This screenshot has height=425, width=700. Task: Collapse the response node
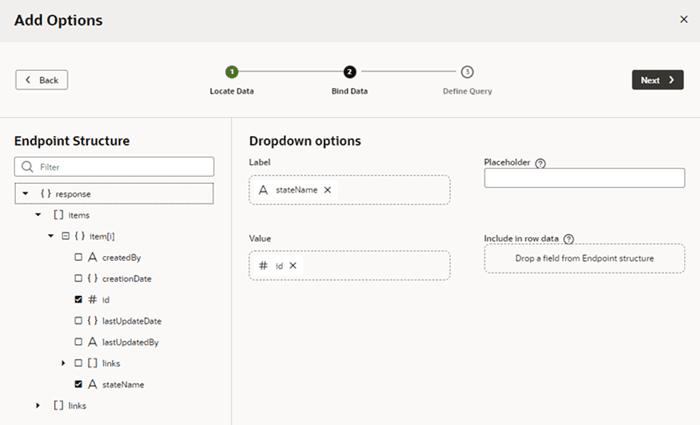[x=25, y=194]
